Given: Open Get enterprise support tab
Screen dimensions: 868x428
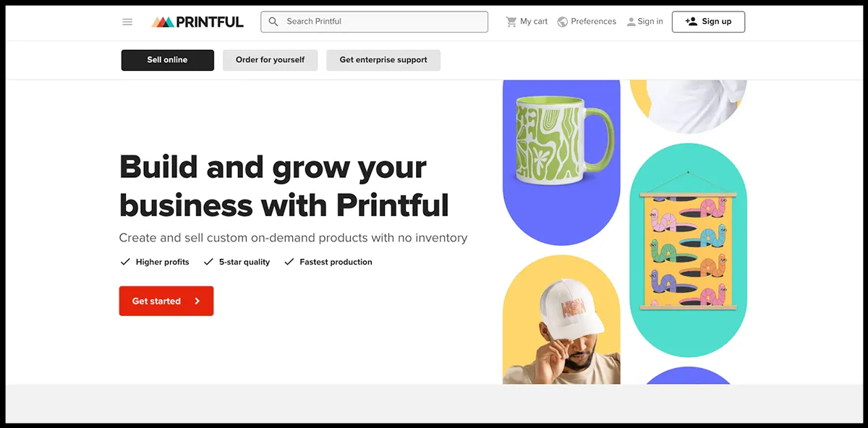Looking at the screenshot, I should tap(383, 60).
